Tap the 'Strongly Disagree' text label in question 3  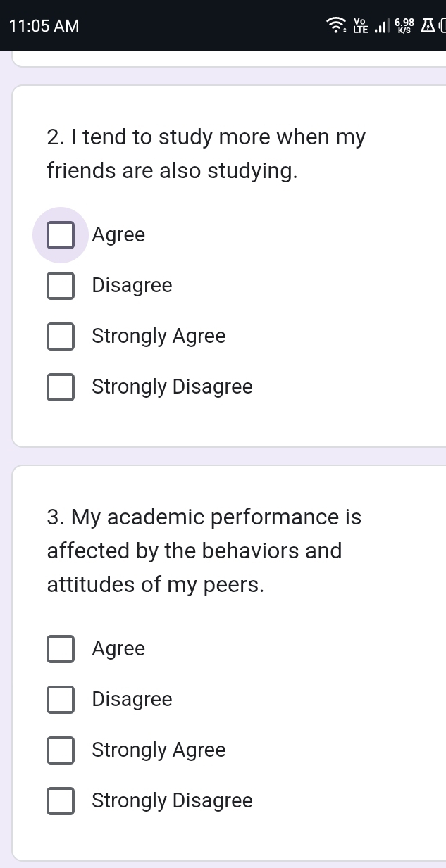tap(172, 801)
